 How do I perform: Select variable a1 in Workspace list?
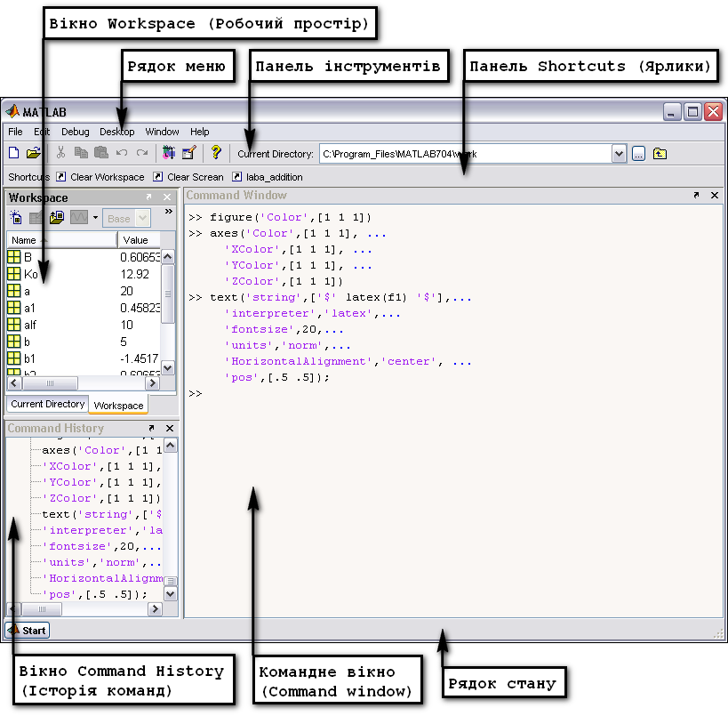pos(29,308)
